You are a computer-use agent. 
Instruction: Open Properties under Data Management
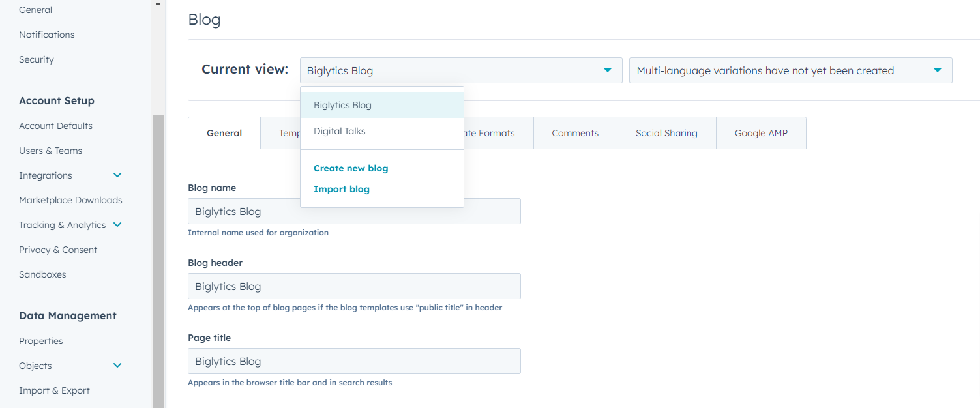click(x=41, y=341)
